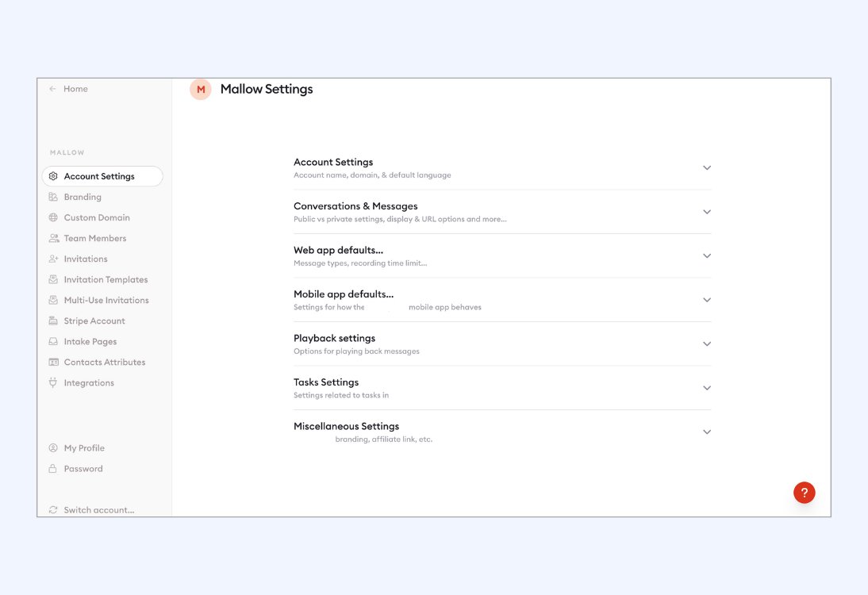Click the Branding icon in sidebar
The image size is (868, 595).
tap(53, 197)
